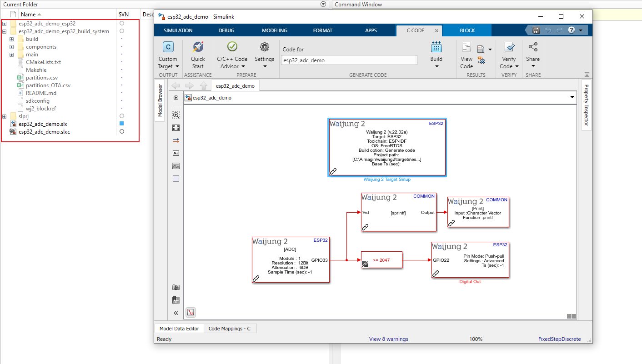The image size is (642, 364).
Task: Expand the components folder
Action: pyautogui.click(x=11, y=47)
